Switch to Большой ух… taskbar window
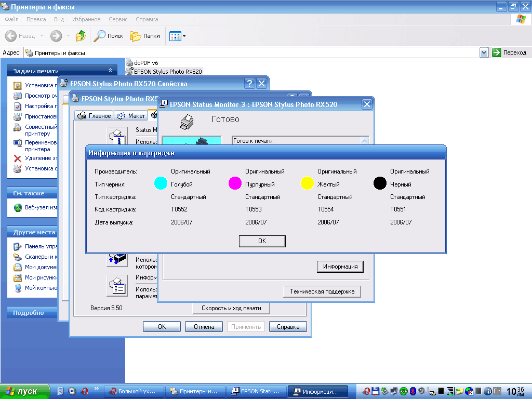 pyautogui.click(x=134, y=391)
